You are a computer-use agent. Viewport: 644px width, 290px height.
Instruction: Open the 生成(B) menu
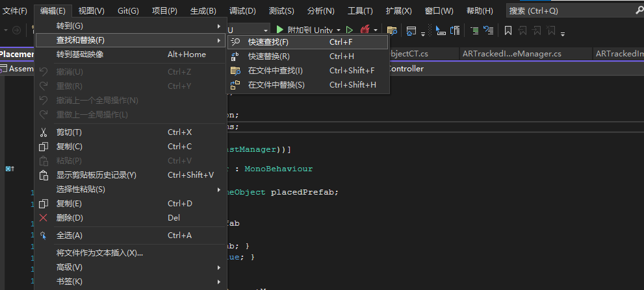(203, 11)
